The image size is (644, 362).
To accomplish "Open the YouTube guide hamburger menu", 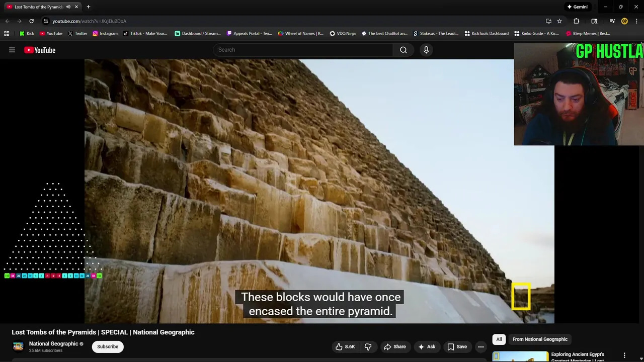I will coord(12,50).
